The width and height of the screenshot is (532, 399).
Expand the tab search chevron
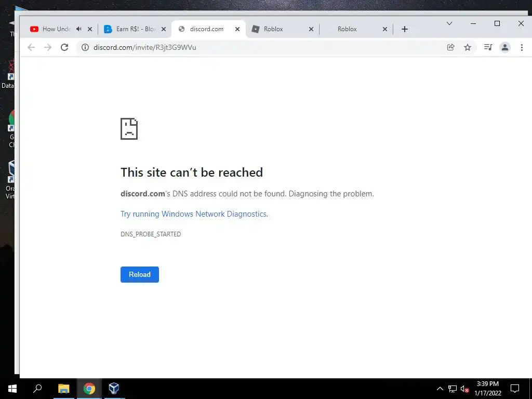click(449, 23)
